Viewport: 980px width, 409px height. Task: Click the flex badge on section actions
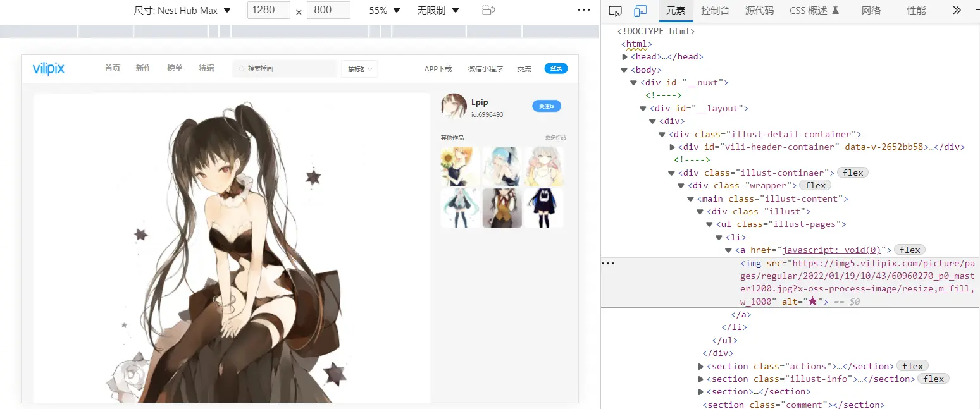point(913,366)
